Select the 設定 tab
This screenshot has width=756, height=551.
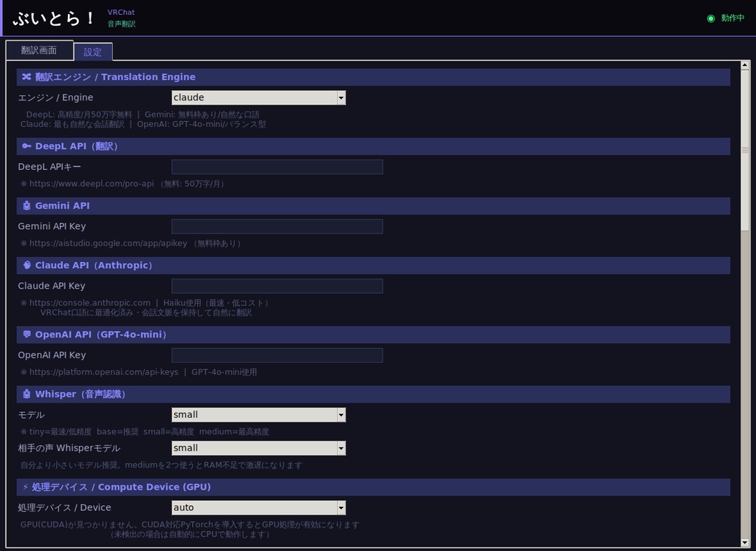(x=92, y=52)
